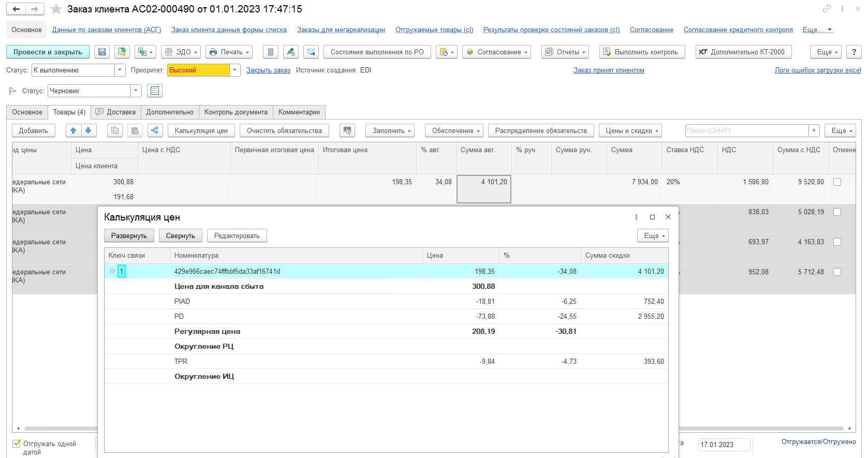
Task: Open the Цены и скидки dropdown
Action: tap(630, 130)
